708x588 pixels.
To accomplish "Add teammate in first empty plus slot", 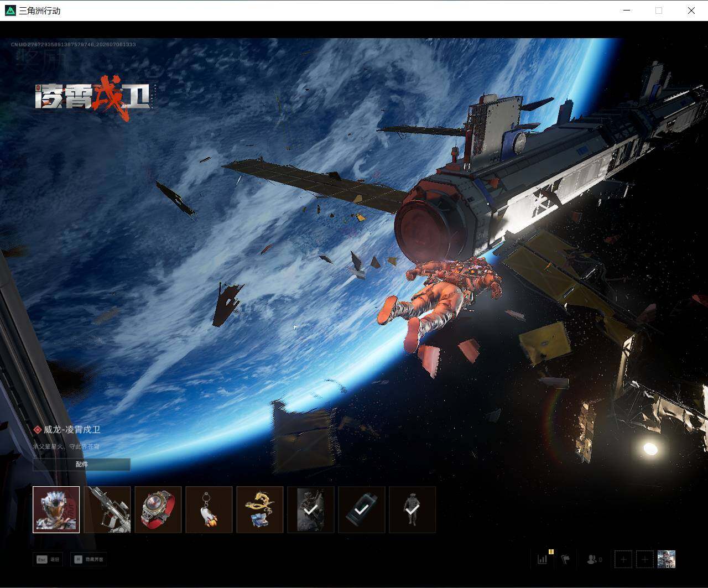I will pyautogui.click(x=623, y=559).
